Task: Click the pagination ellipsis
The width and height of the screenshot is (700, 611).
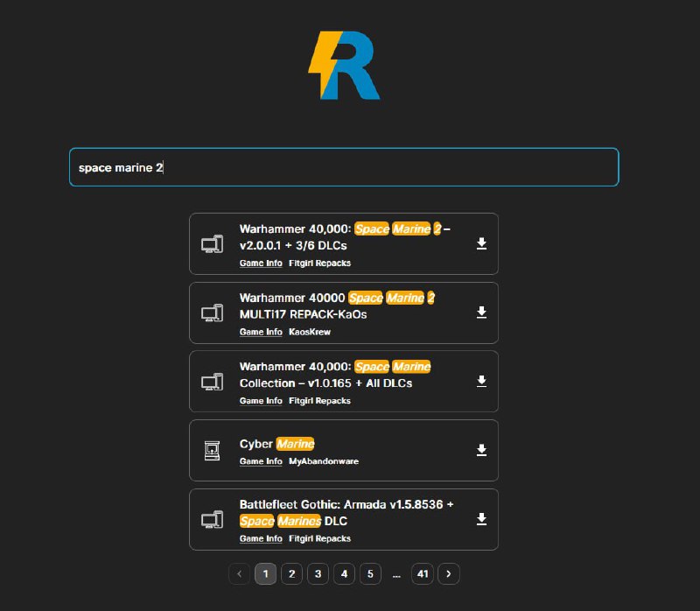Action: coord(396,575)
